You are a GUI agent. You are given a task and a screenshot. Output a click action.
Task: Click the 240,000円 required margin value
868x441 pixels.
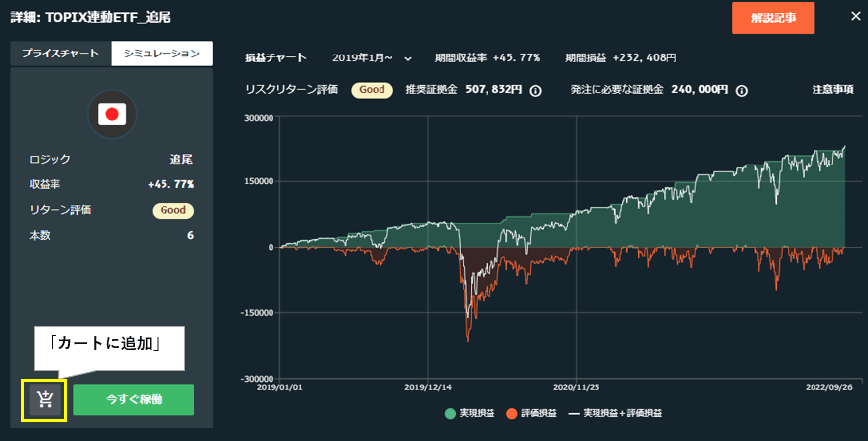click(x=700, y=89)
